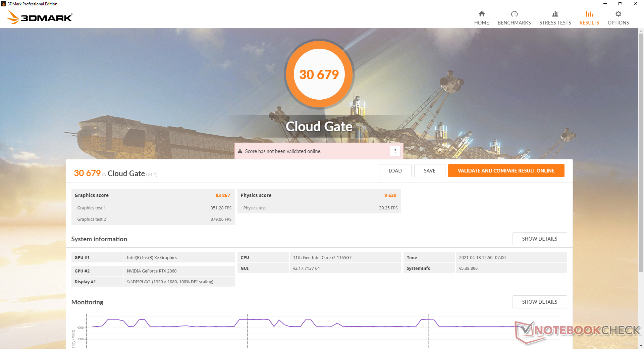Expand Monitoring with Show Details
Image resolution: width=644 pixels, height=349 pixels.
(539, 302)
